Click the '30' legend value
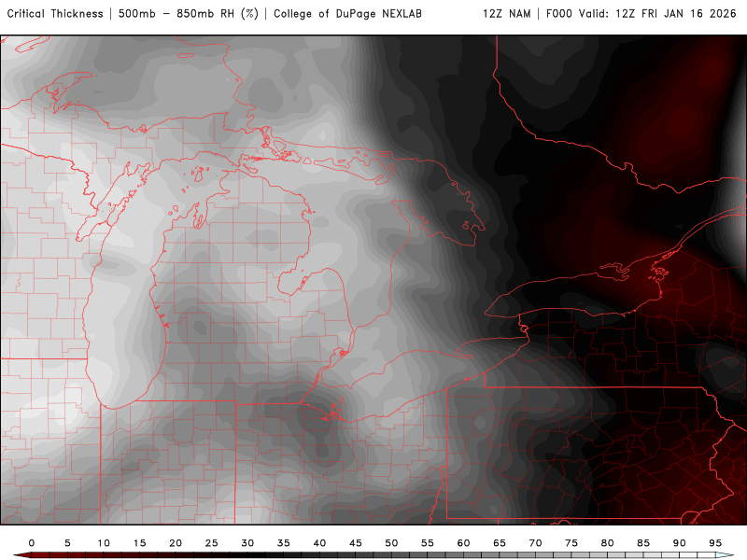The height and width of the screenshot is (560, 747). tap(247, 543)
